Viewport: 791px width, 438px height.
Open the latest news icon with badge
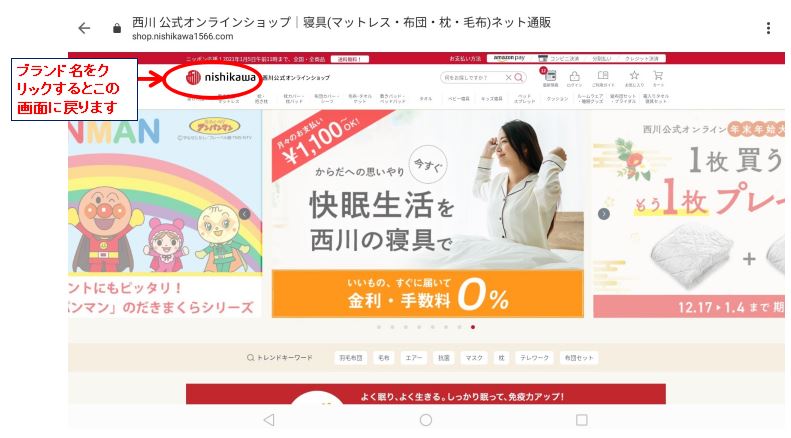point(549,78)
